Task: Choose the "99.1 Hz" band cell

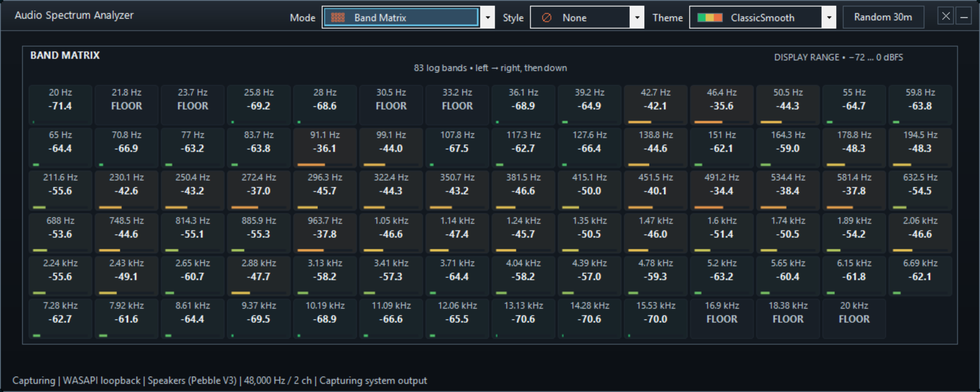Action: pos(391,148)
